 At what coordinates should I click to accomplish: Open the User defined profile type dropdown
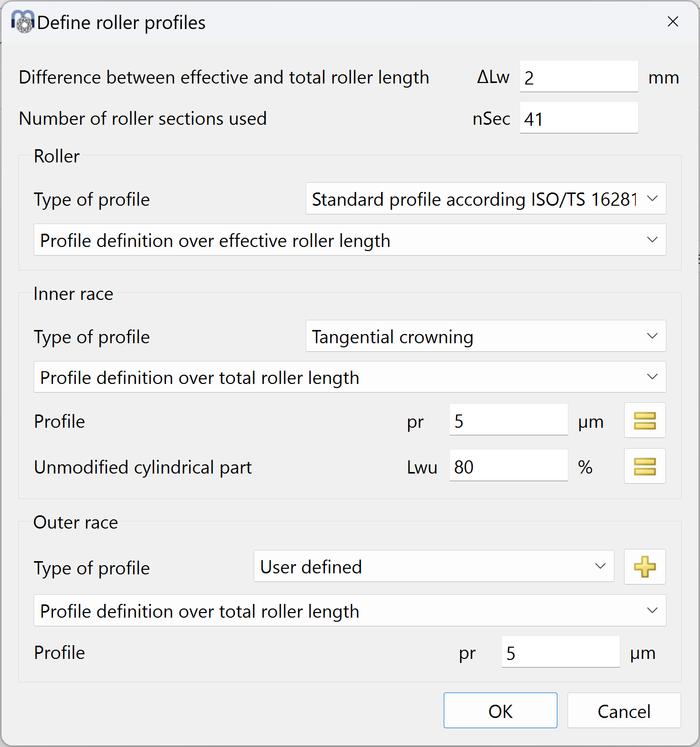pos(434,567)
